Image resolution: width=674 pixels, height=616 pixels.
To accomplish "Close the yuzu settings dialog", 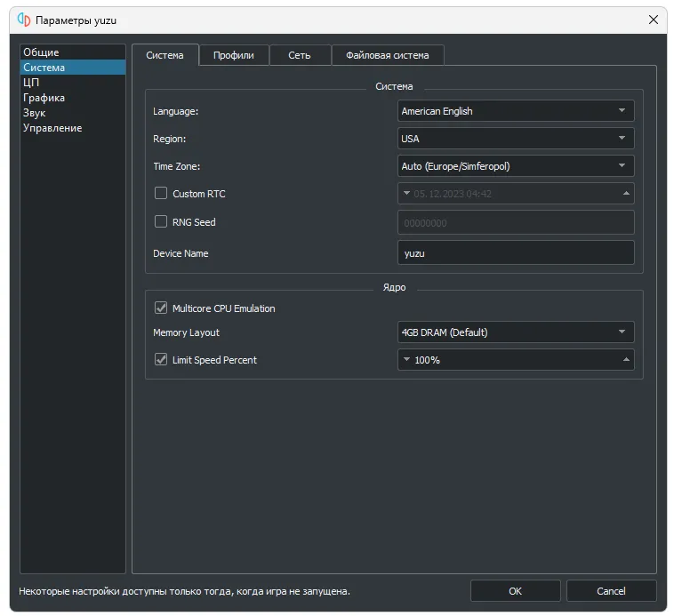I will pos(654,20).
